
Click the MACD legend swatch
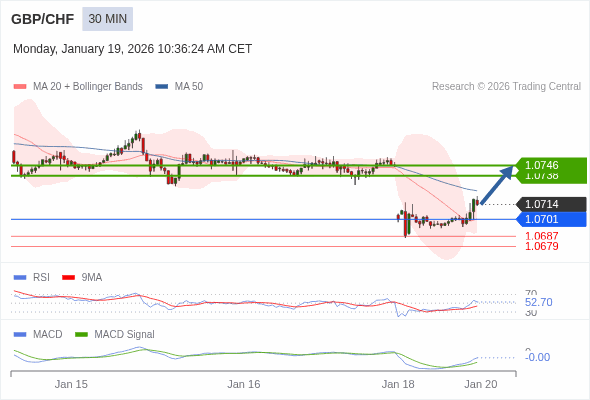(20, 335)
